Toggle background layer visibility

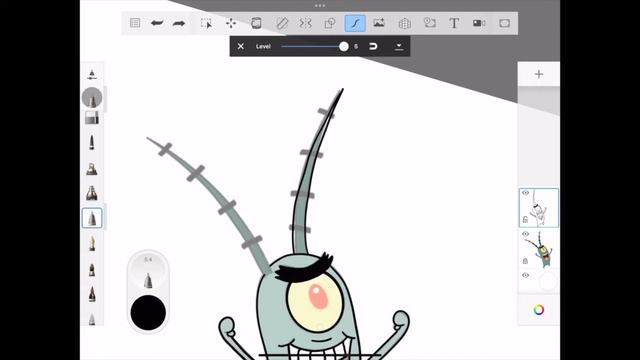tap(525, 276)
